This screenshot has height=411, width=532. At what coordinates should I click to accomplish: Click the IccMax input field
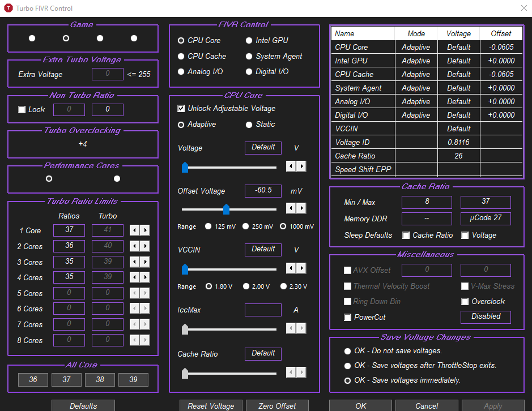coord(263,310)
